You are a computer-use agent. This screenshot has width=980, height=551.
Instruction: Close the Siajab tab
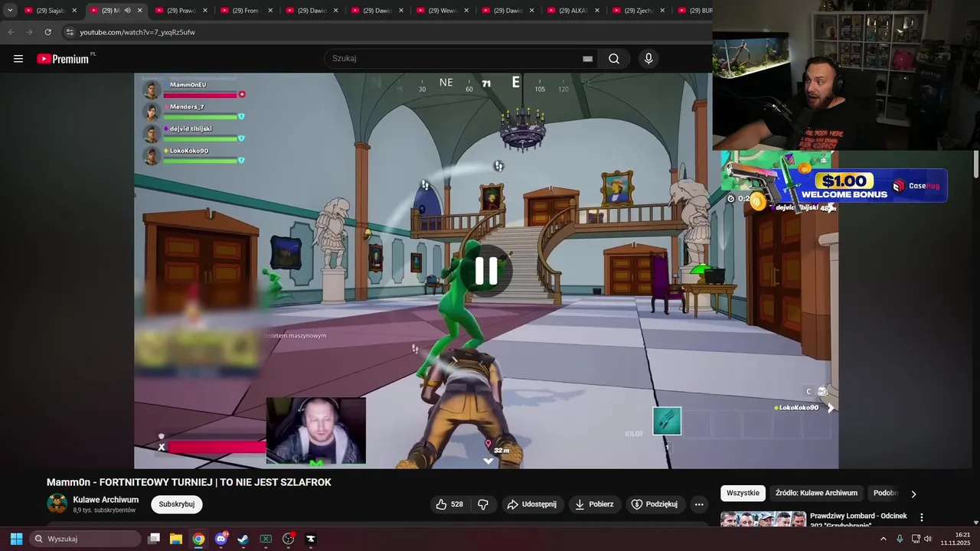pyautogui.click(x=74, y=11)
